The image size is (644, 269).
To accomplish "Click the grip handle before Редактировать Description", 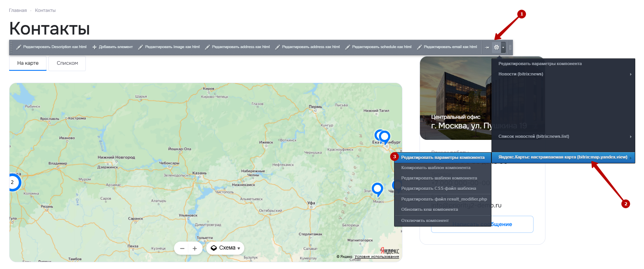I will tap(12, 47).
